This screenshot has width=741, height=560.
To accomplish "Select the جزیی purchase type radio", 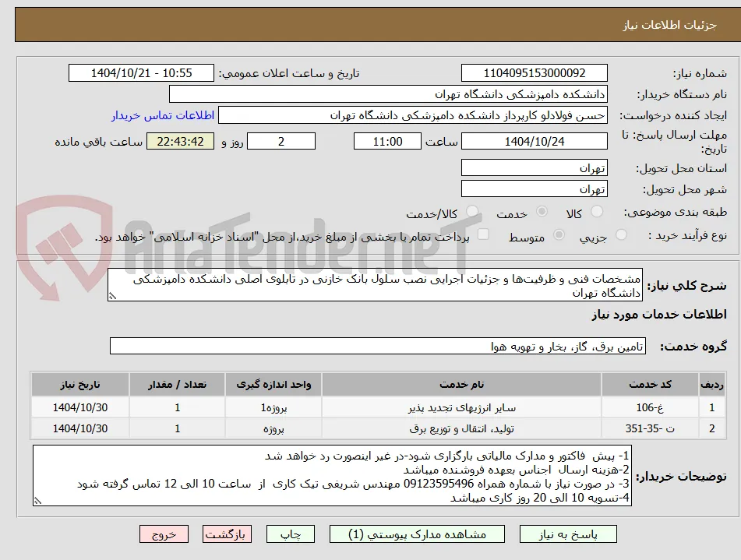I will pyautogui.click(x=621, y=235).
